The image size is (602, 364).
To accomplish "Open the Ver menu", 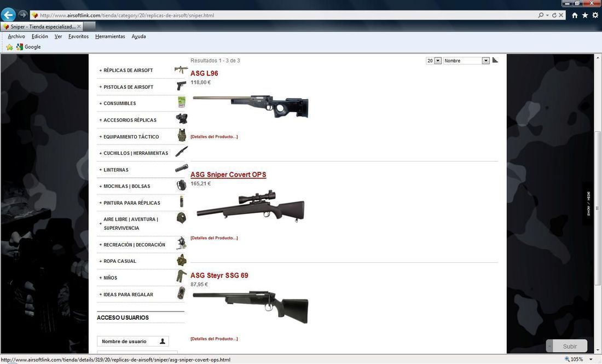I will tap(58, 37).
